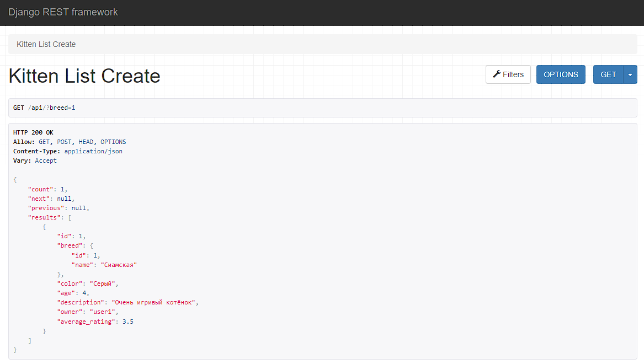Click the wrench icon in Filters
Viewport: 644px width, 364px height.
point(497,74)
